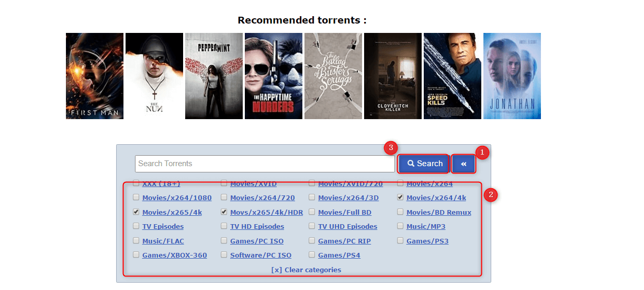Open the Music/FLAC category link

tap(163, 241)
